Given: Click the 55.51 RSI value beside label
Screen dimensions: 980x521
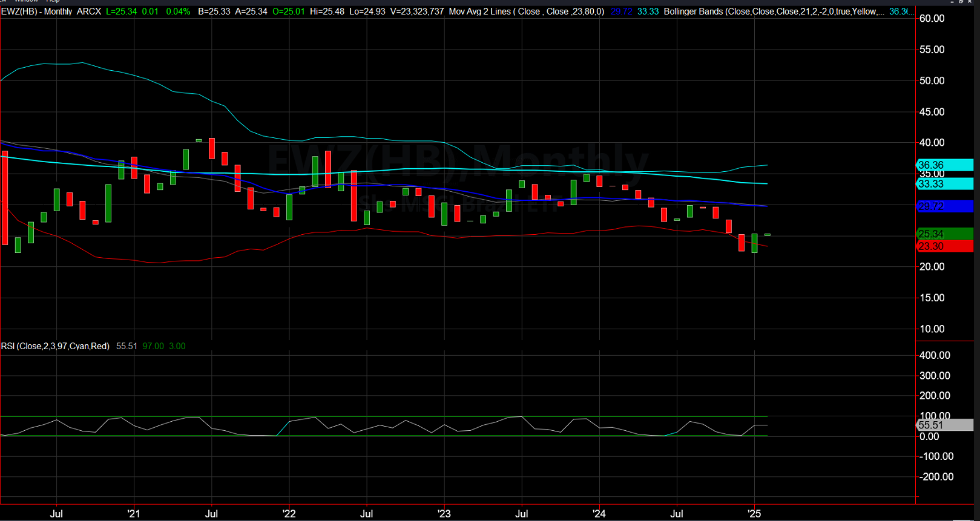Looking at the screenshot, I should [127, 346].
